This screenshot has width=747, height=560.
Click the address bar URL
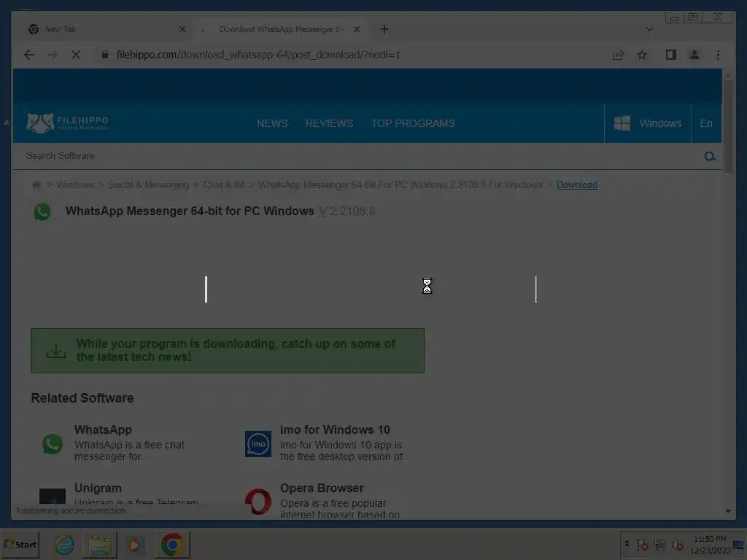click(258, 55)
